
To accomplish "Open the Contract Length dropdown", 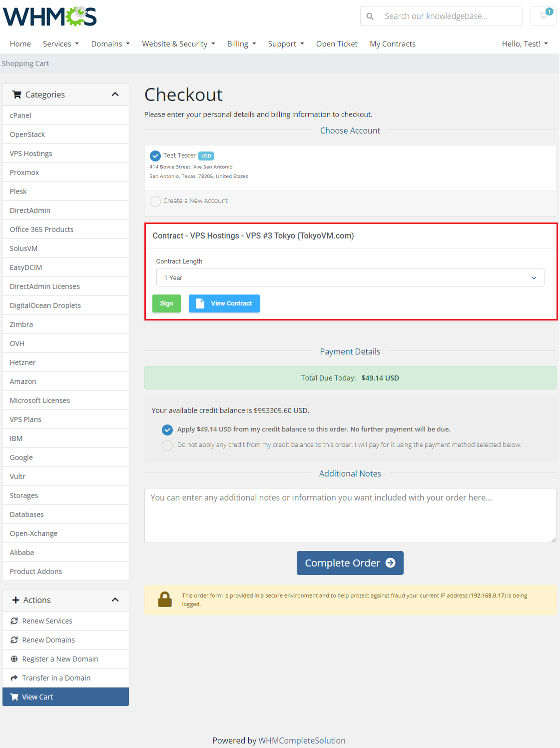I will [x=350, y=277].
